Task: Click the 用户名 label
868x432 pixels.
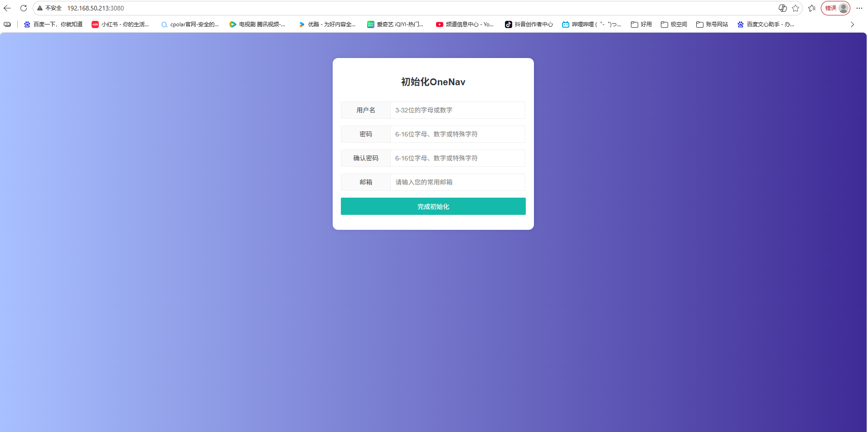Action: [x=366, y=110]
